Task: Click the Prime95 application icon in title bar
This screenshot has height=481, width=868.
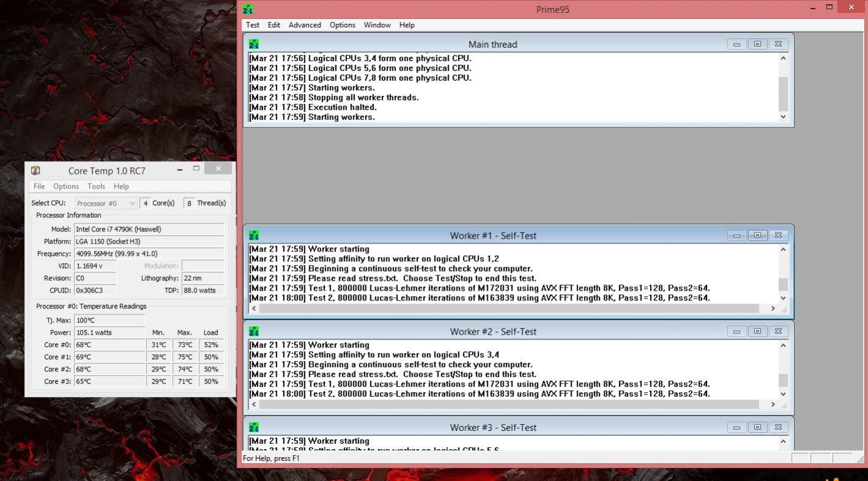Action: coord(248,9)
